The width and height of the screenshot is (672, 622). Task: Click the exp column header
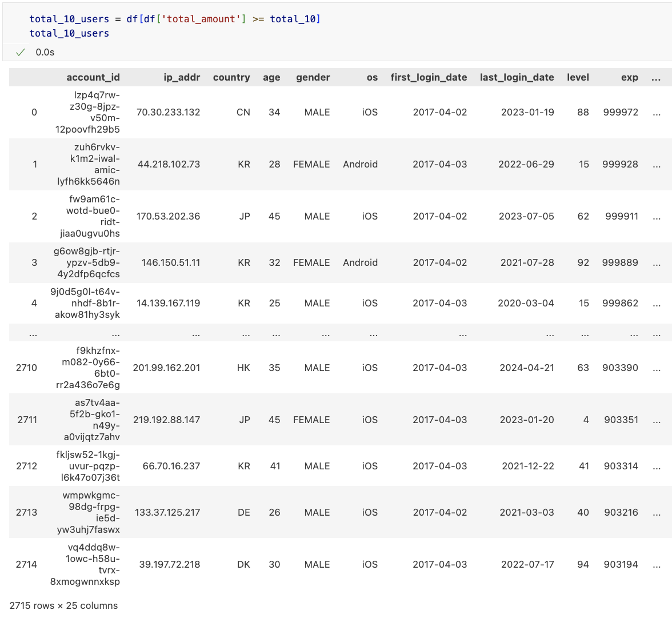630,78
